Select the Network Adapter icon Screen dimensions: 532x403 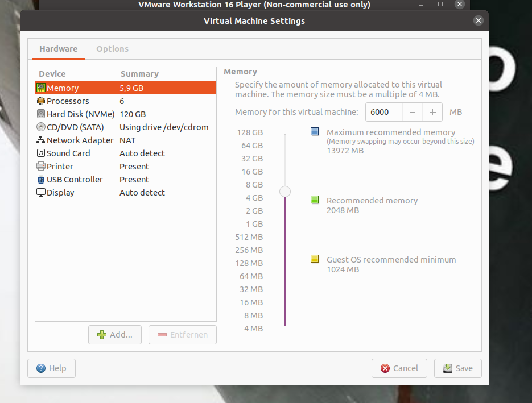[x=41, y=140]
